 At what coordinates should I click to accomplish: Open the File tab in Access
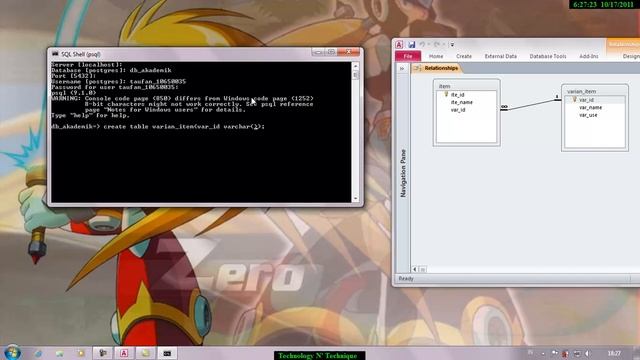pos(408,56)
